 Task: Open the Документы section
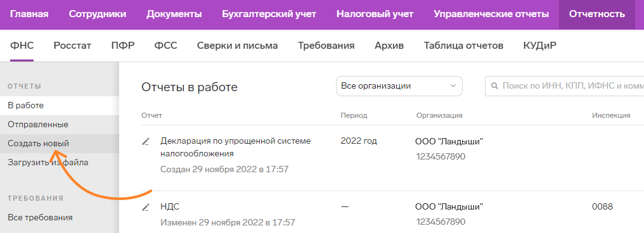point(174,15)
